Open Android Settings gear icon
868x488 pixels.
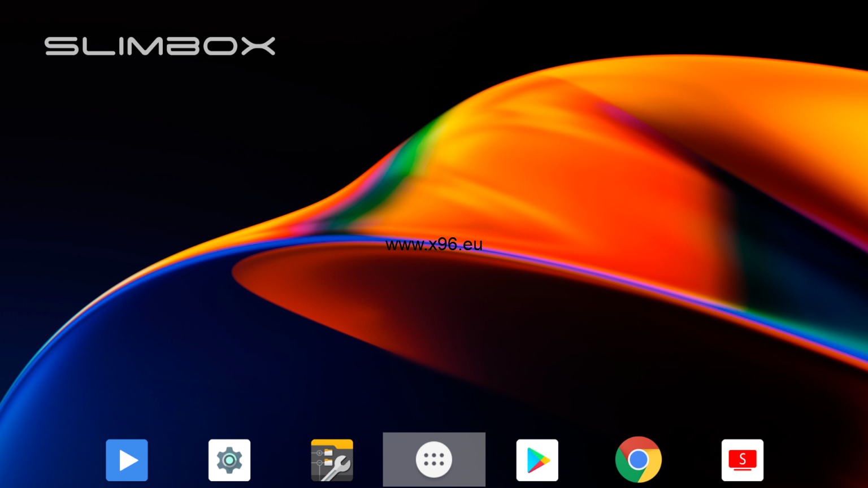(229, 460)
